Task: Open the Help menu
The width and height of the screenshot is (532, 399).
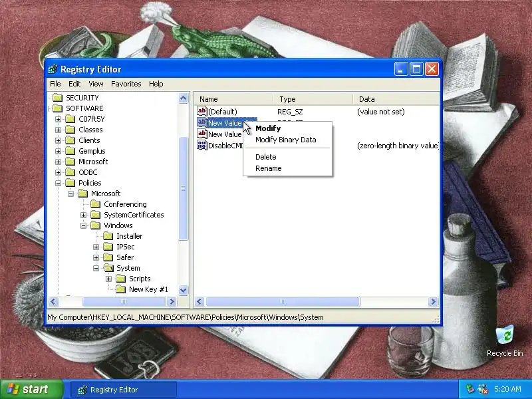Action: pos(156,84)
